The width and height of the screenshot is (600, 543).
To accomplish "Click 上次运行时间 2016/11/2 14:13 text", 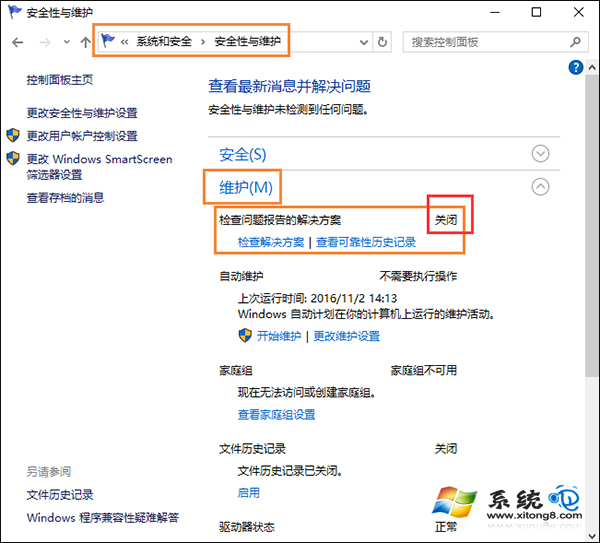I will point(318,298).
